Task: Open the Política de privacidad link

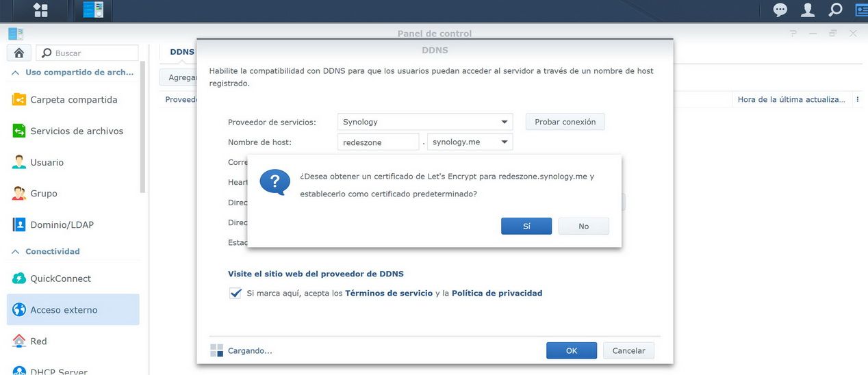Action: click(x=497, y=293)
